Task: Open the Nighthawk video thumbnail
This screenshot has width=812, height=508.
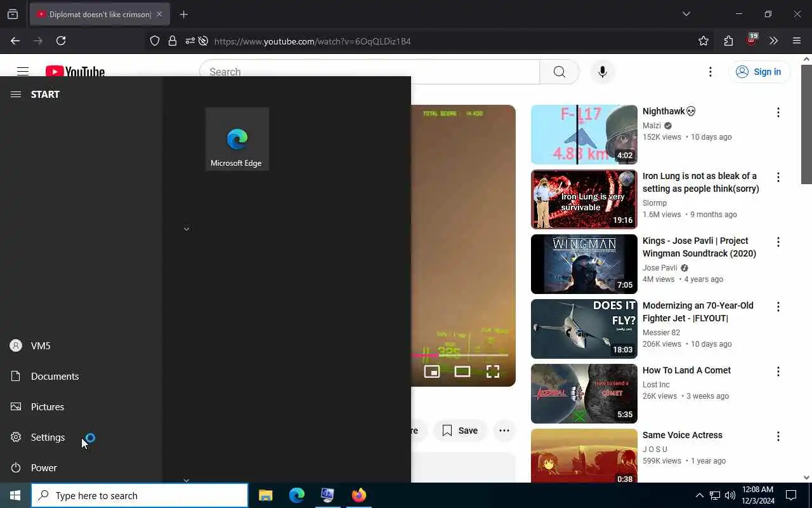Action: (584, 135)
